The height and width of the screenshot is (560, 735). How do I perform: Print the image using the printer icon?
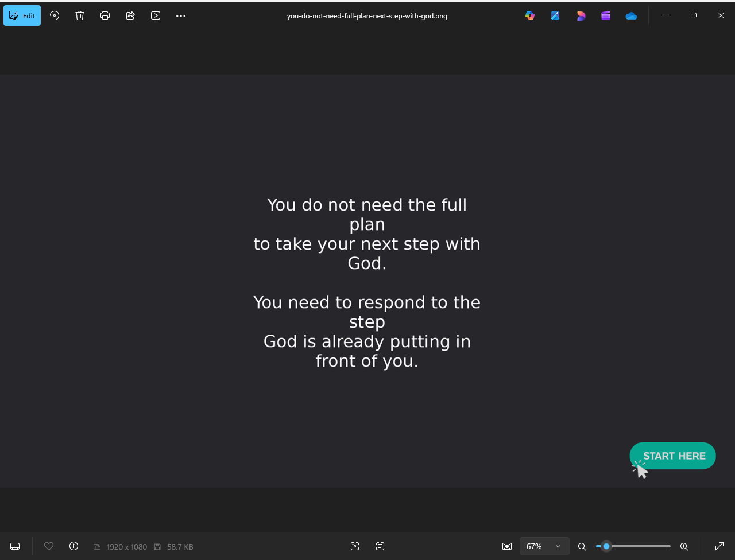click(x=105, y=15)
